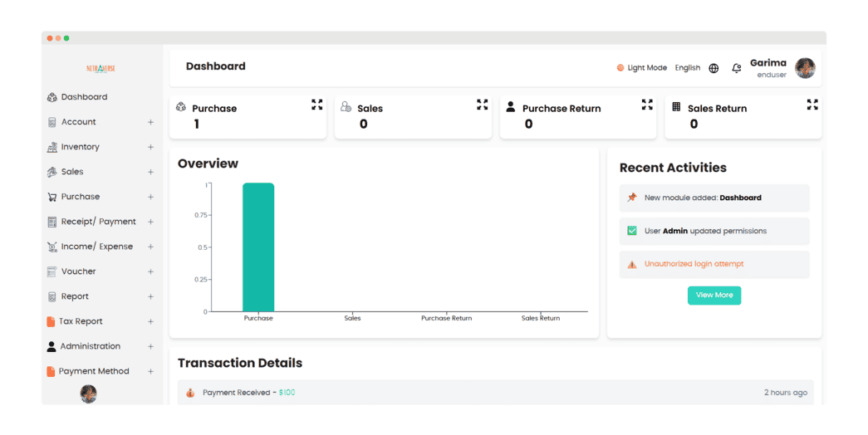Screen dimensions: 868x435
Task: Click the payment received money bag icon
Action: [x=190, y=393]
